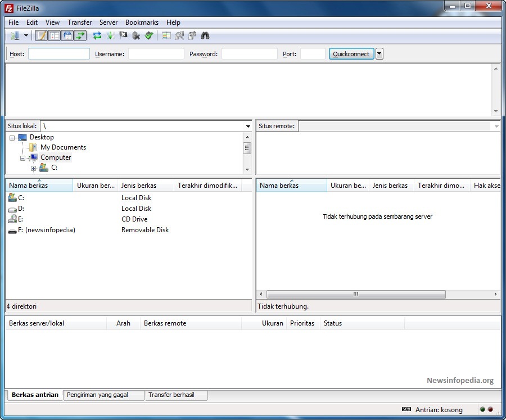The height and width of the screenshot is (420, 506).
Task: Open the Site Manager dropdown arrow
Action: click(x=26, y=35)
